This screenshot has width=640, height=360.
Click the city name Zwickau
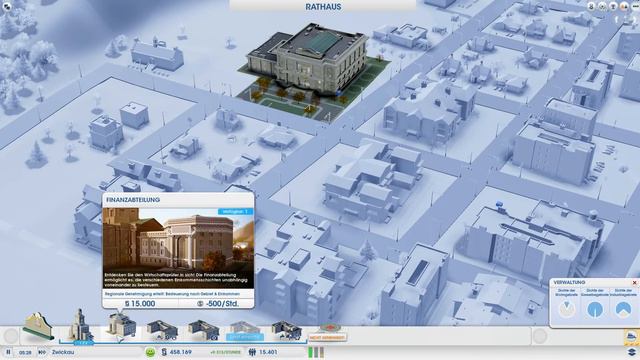coord(63,352)
